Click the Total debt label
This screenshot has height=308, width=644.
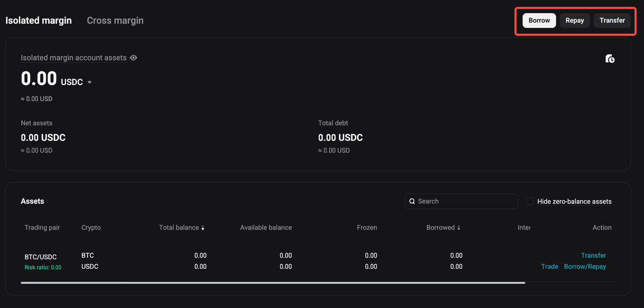tap(333, 123)
